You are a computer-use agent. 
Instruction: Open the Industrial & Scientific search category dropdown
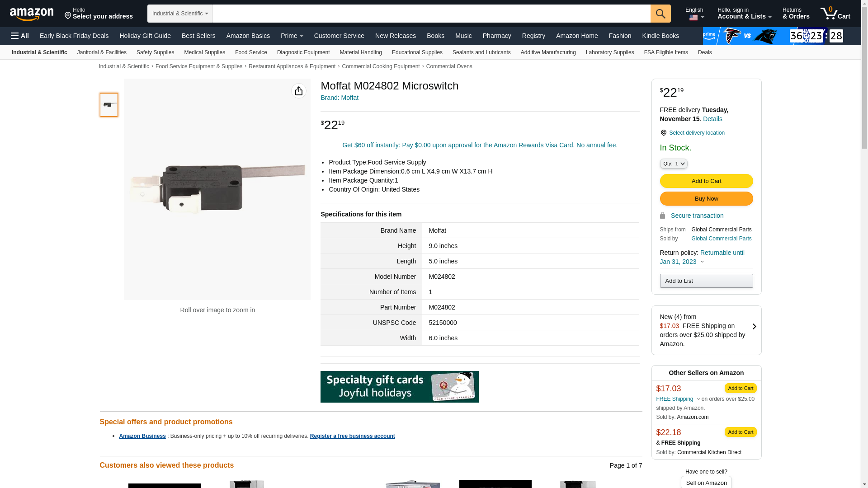click(x=180, y=14)
